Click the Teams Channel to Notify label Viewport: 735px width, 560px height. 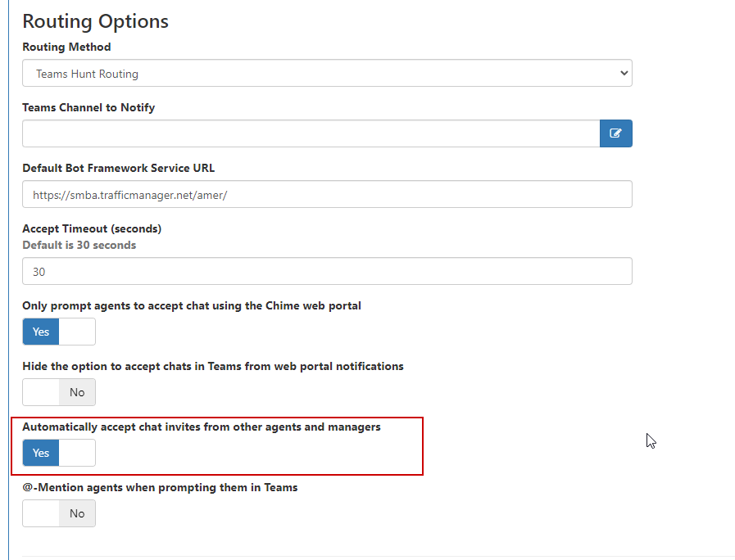(x=88, y=108)
